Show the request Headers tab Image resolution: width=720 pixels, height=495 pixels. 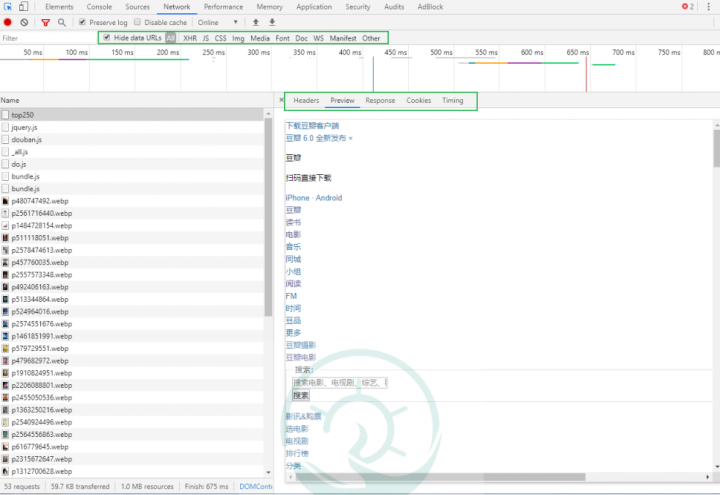pyautogui.click(x=306, y=100)
